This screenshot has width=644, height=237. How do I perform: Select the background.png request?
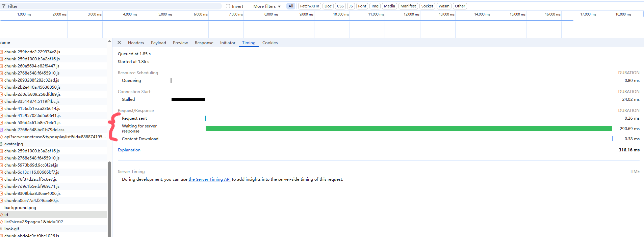(x=20, y=208)
